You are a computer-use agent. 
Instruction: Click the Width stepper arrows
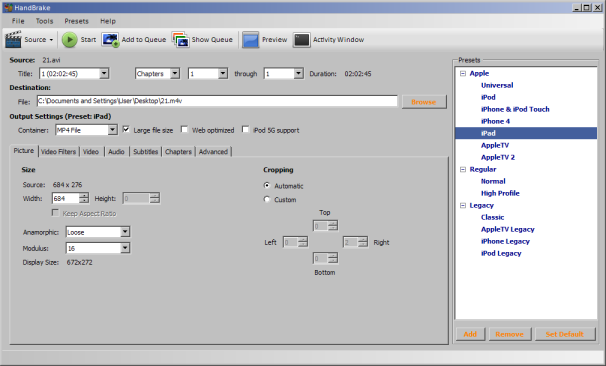coord(84,198)
